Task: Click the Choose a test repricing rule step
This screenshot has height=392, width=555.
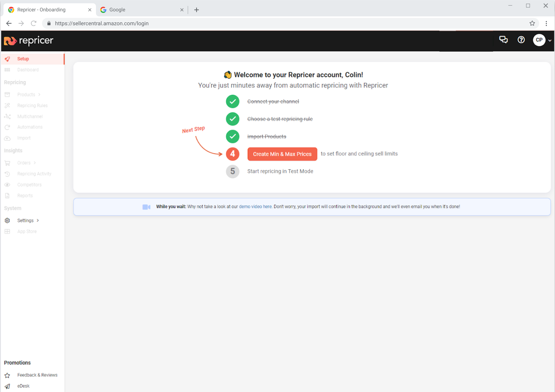Action: click(280, 119)
